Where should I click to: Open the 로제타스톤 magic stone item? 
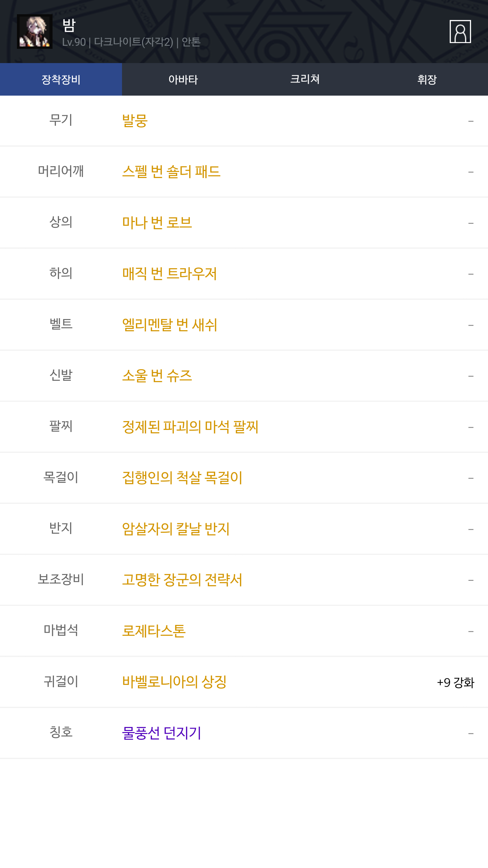[154, 631]
